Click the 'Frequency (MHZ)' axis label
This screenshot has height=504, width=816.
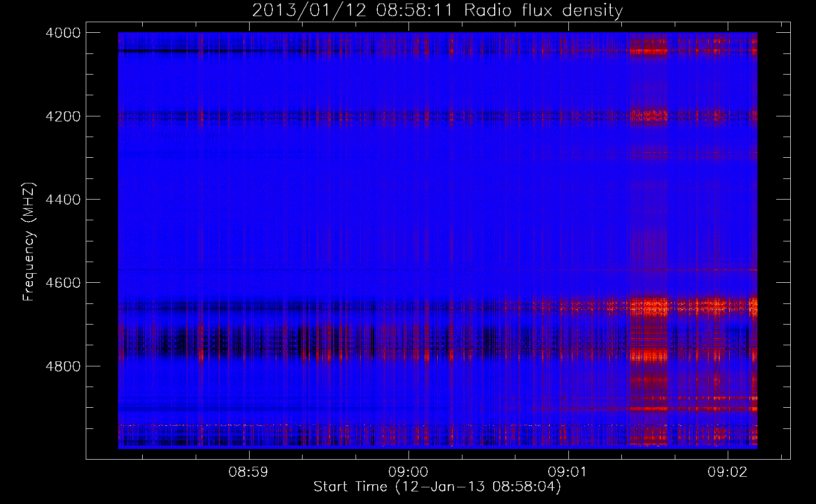[x=29, y=242]
